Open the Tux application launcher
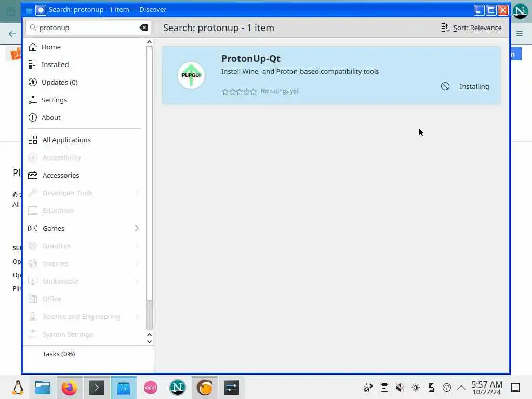This screenshot has height=399, width=532. (x=18, y=388)
